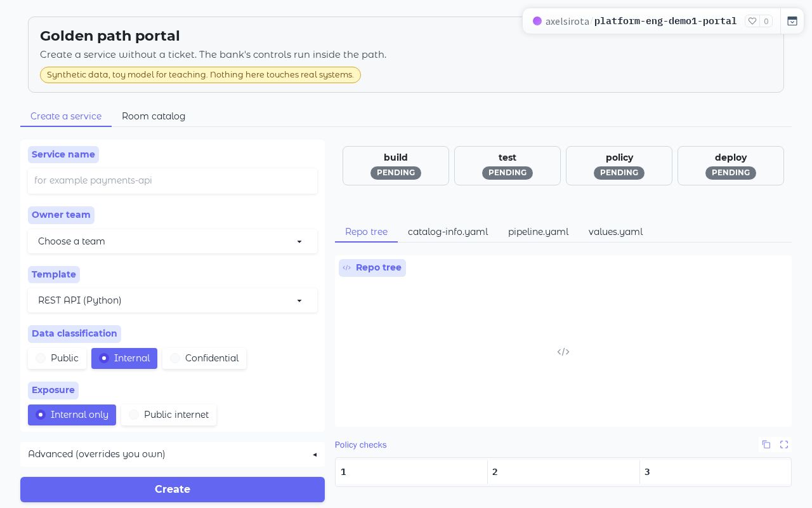This screenshot has height=508, width=812.
Task: Select the Confidential data classification
Action: (x=204, y=358)
